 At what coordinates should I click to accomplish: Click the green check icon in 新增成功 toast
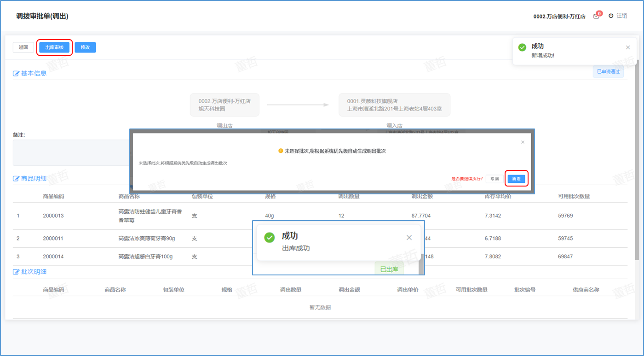[x=522, y=47]
